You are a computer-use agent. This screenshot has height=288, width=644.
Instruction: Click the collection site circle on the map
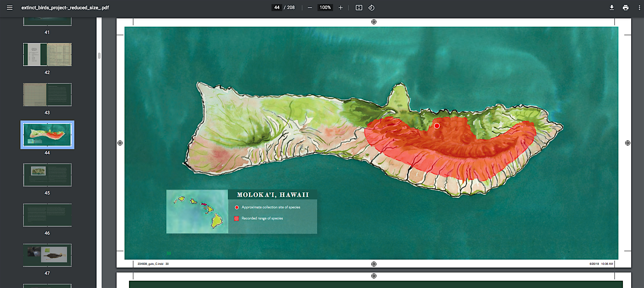[437, 126]
